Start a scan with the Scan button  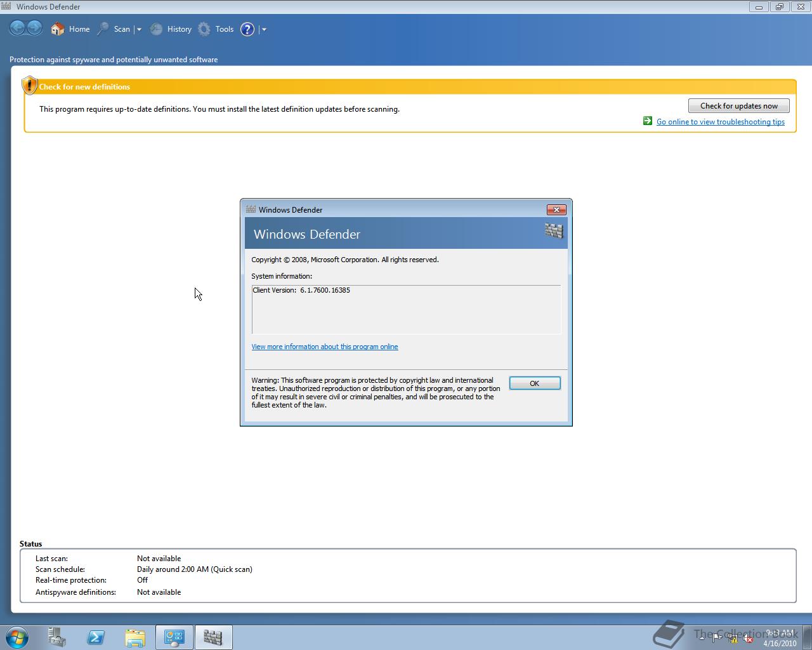click(x=114, y=29)
